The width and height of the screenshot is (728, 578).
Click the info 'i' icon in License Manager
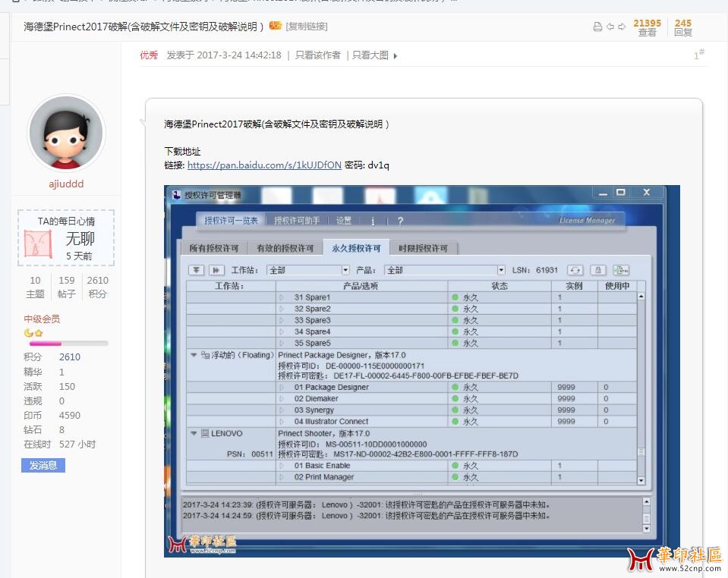(x=373, y=221)
